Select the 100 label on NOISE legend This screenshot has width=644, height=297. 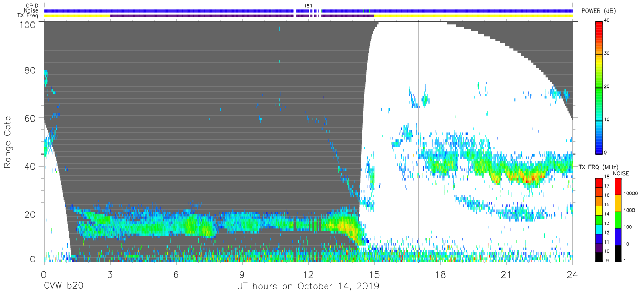[x=628, y=227]
